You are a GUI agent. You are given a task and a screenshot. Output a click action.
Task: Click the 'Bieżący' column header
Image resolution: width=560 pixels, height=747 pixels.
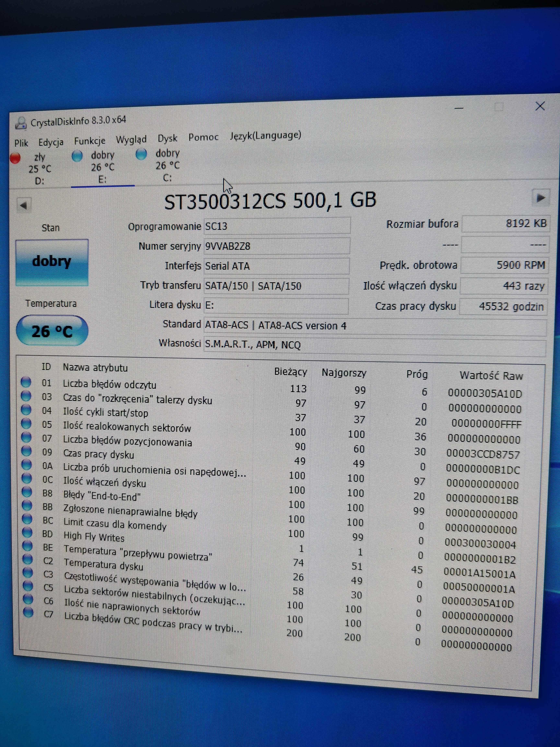[x=291, y=372]
